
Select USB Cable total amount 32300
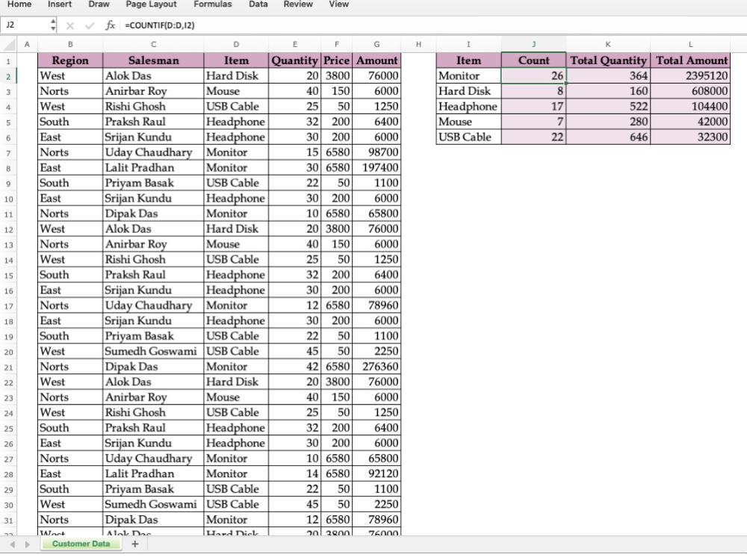point(690,137)
